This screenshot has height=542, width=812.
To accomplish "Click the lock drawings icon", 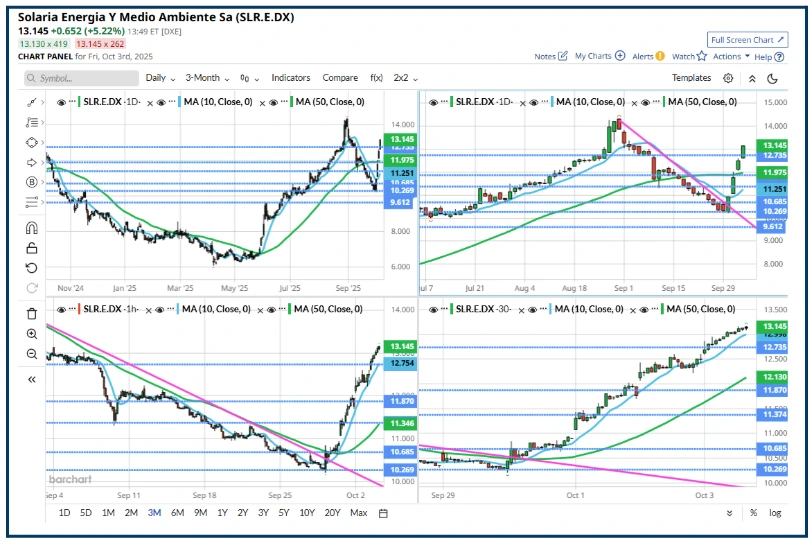I will pyautogui.click(x=31, y=248).
